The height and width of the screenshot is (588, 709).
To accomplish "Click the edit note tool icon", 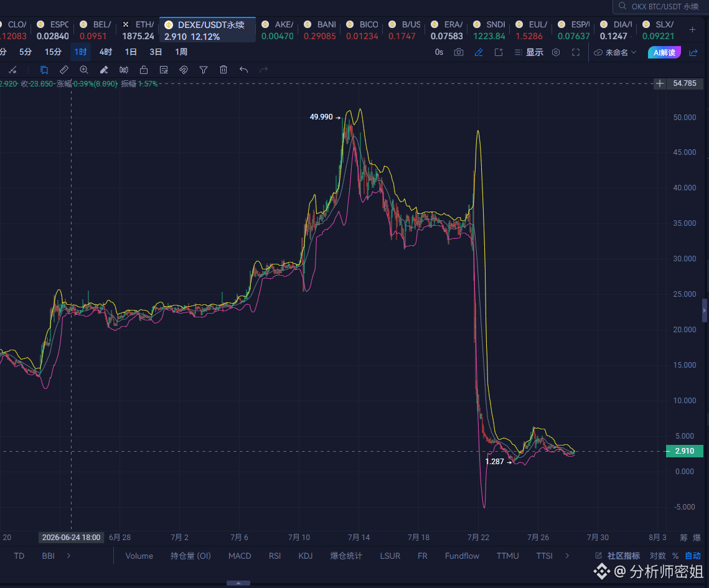I will (x=164, y=70).
